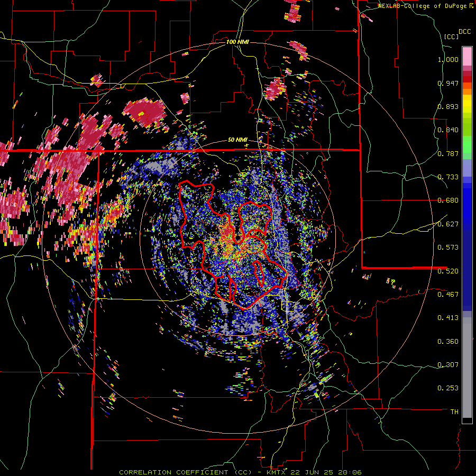Click the 0.360 scale value
The height and width of the screenshot is (476, 476).
pos(448,341)
